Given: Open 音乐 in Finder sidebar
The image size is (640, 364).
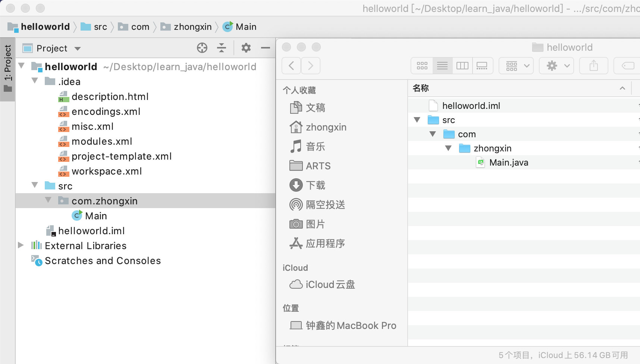Looking at the screenshot, I should point(308,147).
